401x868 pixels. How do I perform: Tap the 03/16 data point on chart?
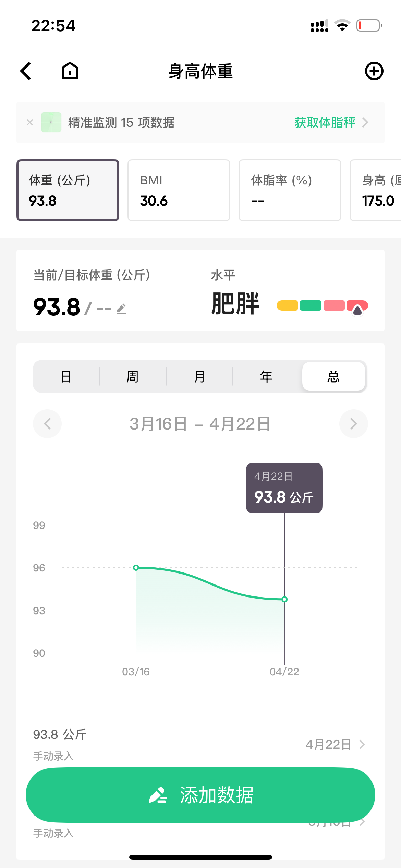click(136, 568)
